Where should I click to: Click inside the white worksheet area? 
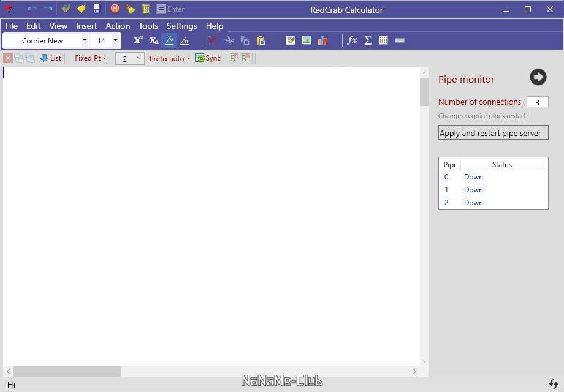click(211, 217)
